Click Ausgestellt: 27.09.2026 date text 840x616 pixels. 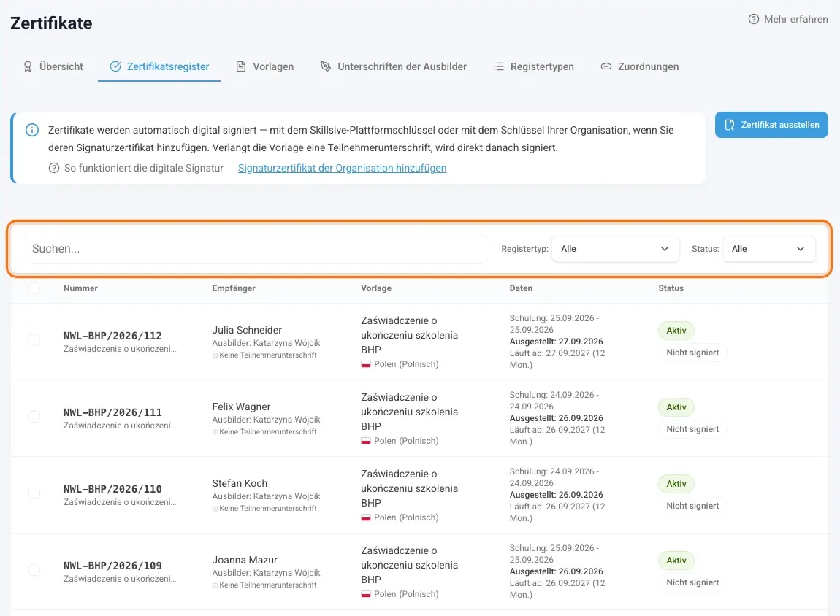coord(556,342)
